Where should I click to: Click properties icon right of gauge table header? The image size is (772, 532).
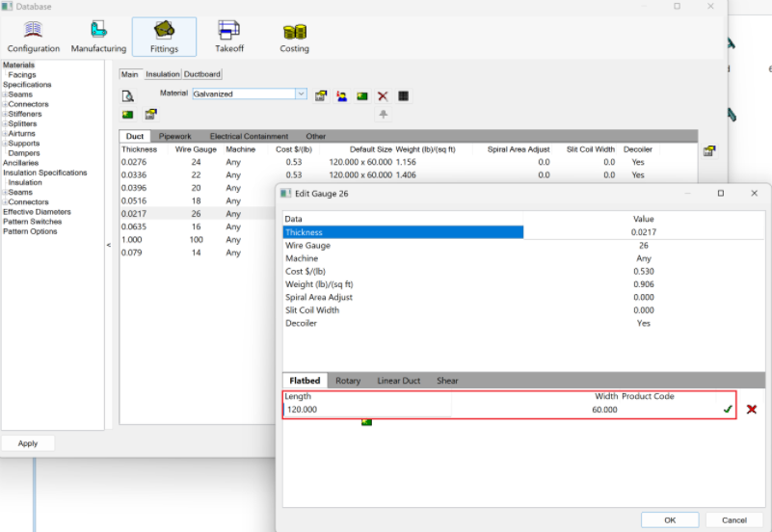point(709,151)
